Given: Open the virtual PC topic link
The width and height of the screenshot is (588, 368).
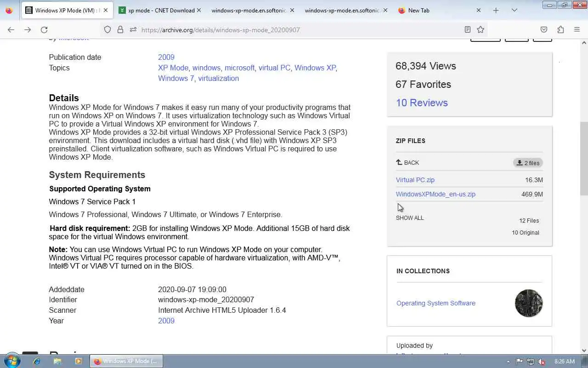Looking at the screenshot, I should (274, 68).
